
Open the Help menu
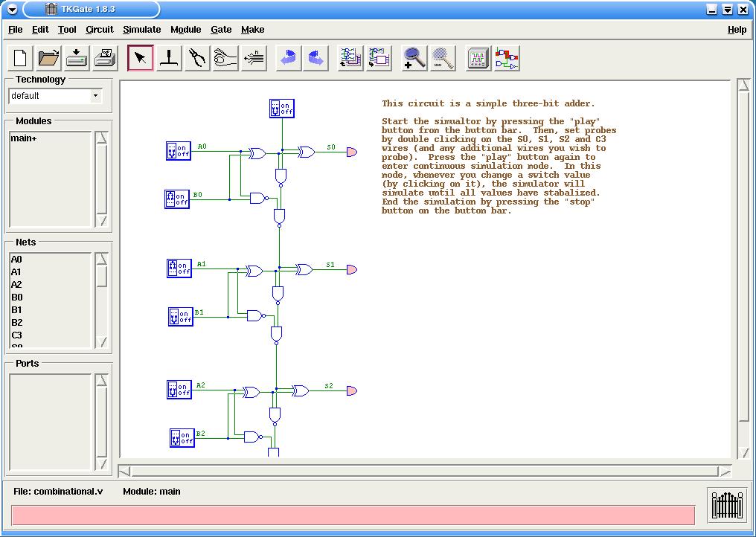(737, 30)
